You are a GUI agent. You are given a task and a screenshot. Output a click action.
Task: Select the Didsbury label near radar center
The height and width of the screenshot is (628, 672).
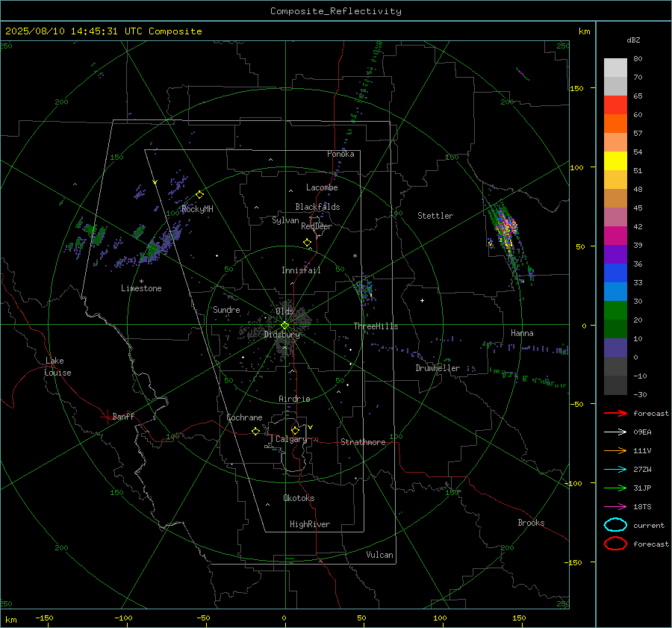point(281,335)
